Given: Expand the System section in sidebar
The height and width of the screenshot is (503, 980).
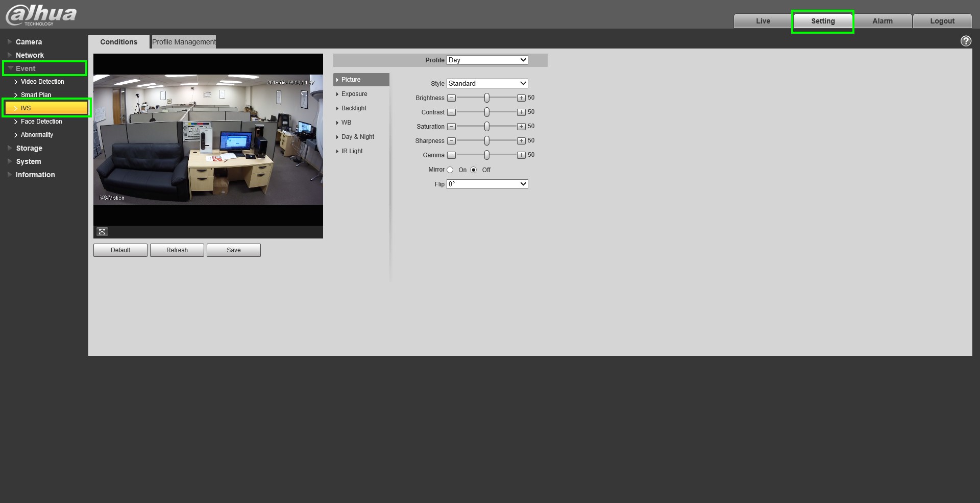Looking at the screenshot, I should coord(29,161).
